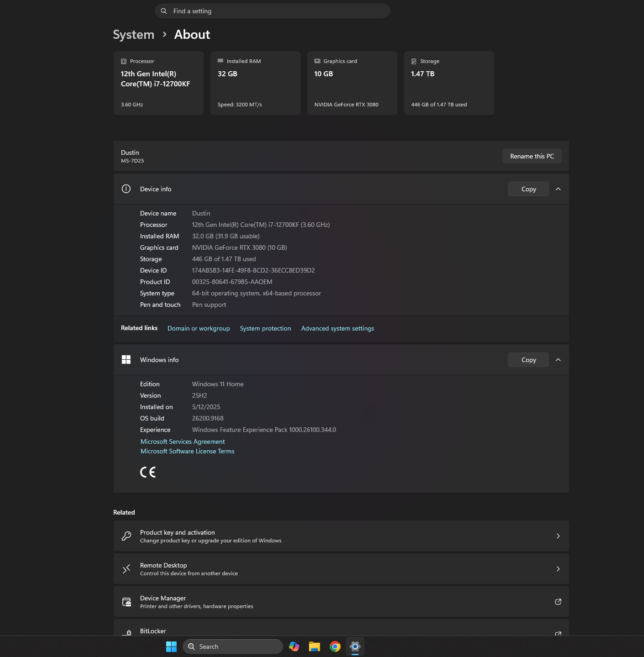Collapse the Device info section
Image resolution: width=644 pixels, height=657 pixels.
558,189
